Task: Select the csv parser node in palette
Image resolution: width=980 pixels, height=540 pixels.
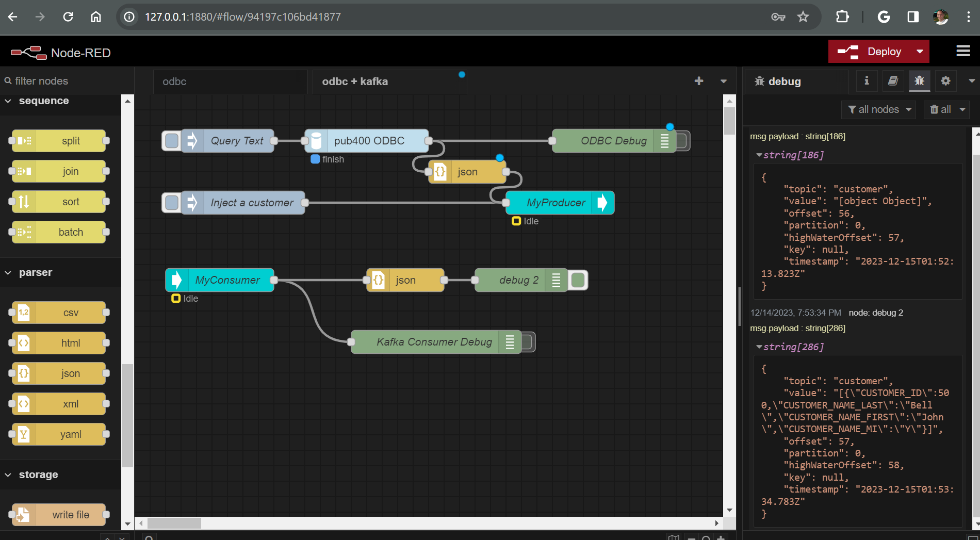Action: point(59,313)
